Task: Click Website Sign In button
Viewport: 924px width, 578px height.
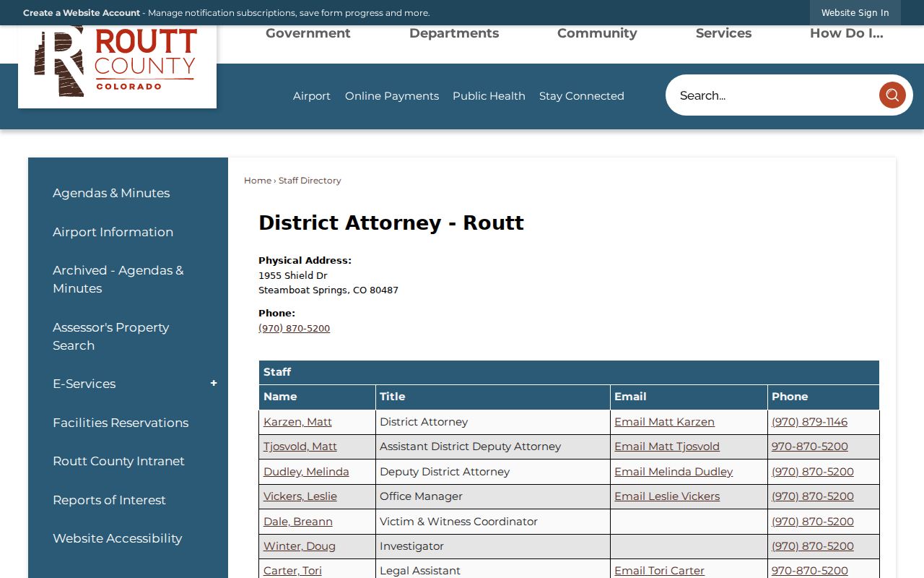Action: coord(855,13)
